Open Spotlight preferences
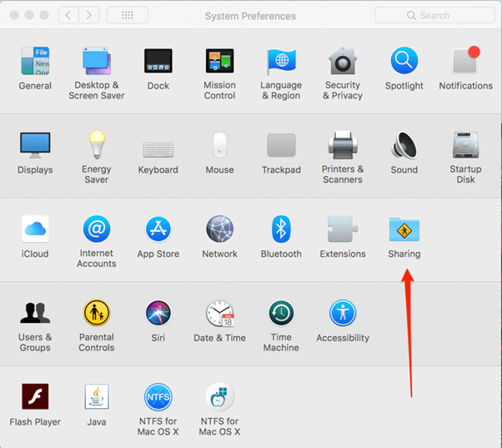Screen dimensions: 502x448 [x=404, y=61]
